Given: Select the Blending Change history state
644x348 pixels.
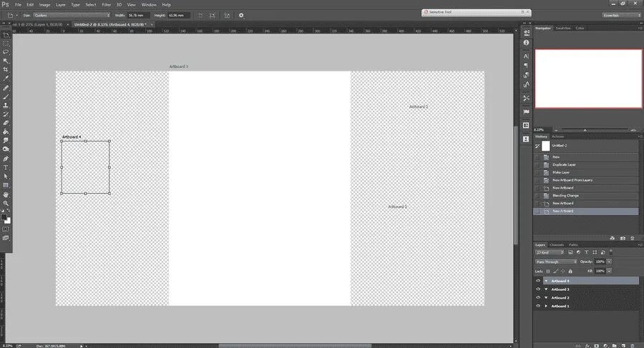Looking at the screenshot, I should [x=586, y=195].
